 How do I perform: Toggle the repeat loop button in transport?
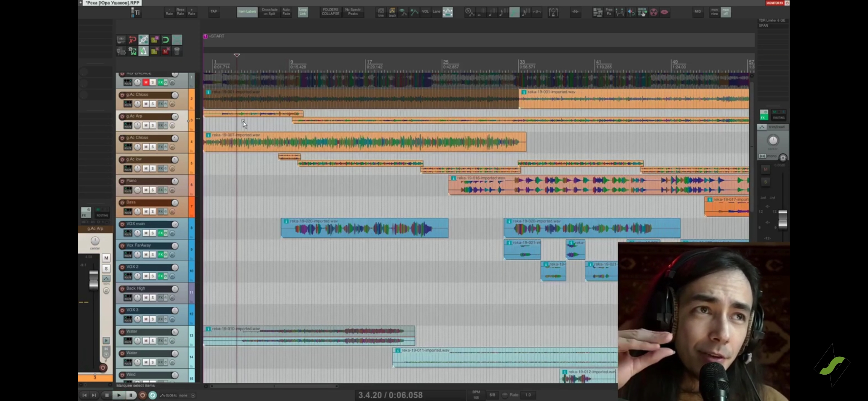click(152, 395)
